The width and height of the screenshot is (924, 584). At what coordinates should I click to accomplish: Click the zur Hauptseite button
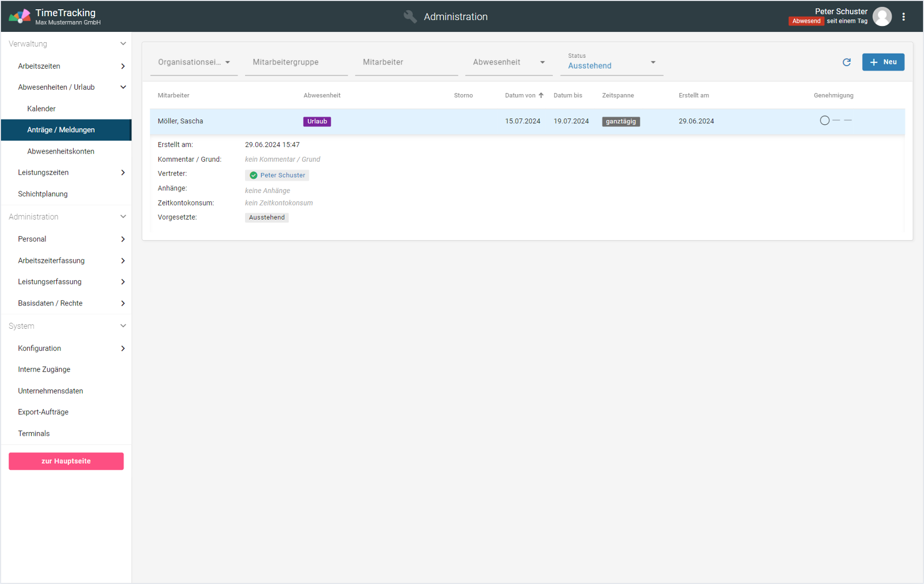click(x=66, y=461)
